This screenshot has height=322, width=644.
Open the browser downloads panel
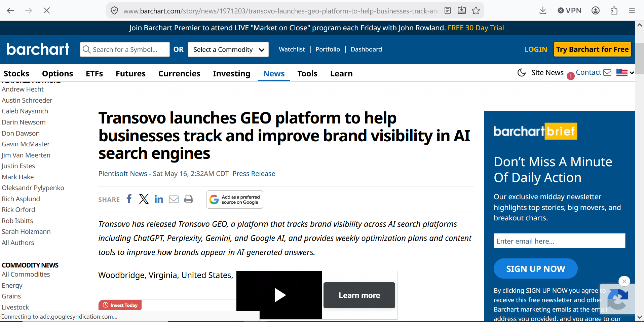click(x=543, y=11)
